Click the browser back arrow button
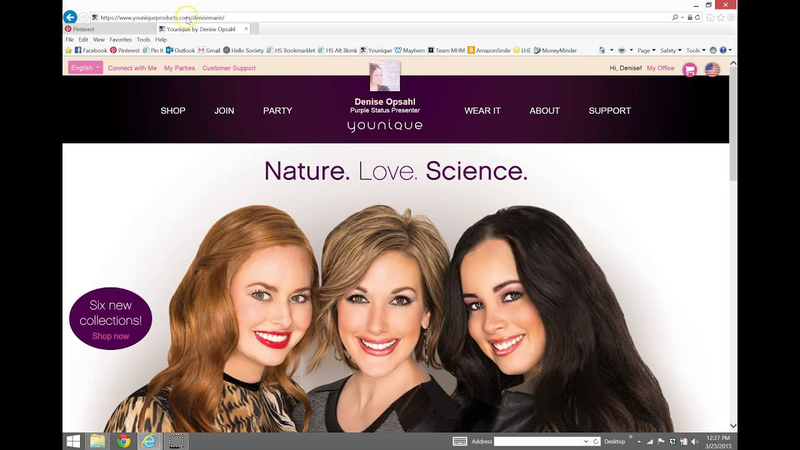 [x=70, y=17]
